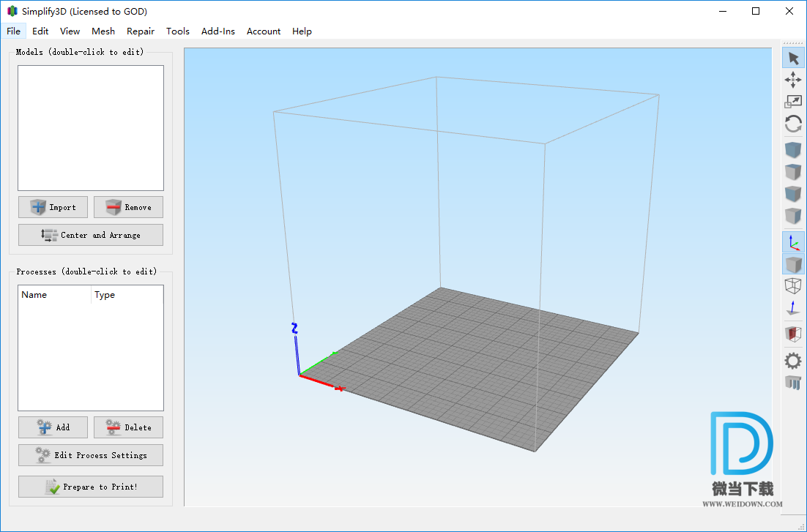807x532 pixels.
Task: Open the View menu
Action: click(x=70, y=31)
